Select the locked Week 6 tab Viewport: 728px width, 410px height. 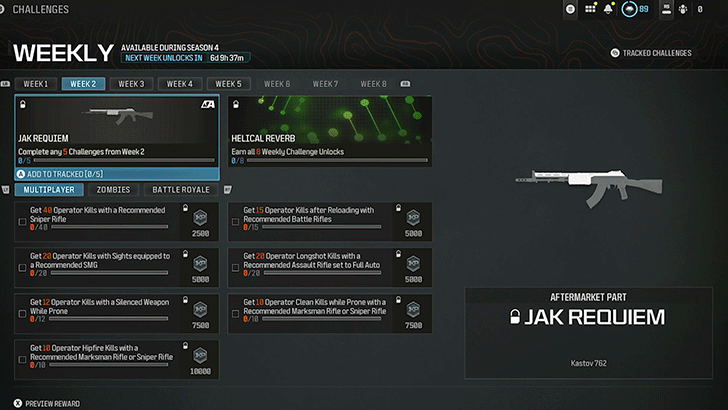click(277, 84)
